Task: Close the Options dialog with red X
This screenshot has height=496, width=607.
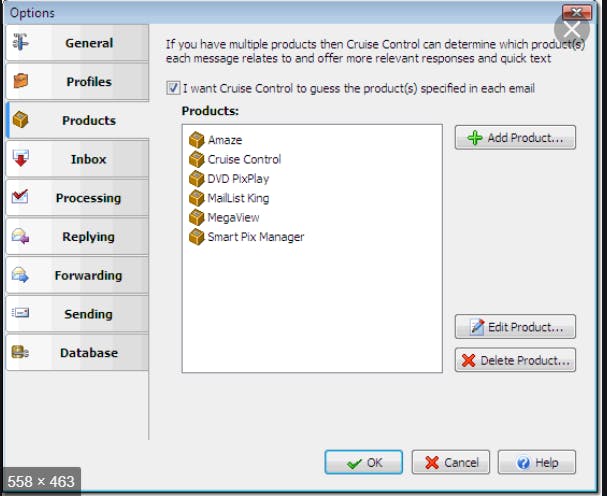Action: coord(576,13)
